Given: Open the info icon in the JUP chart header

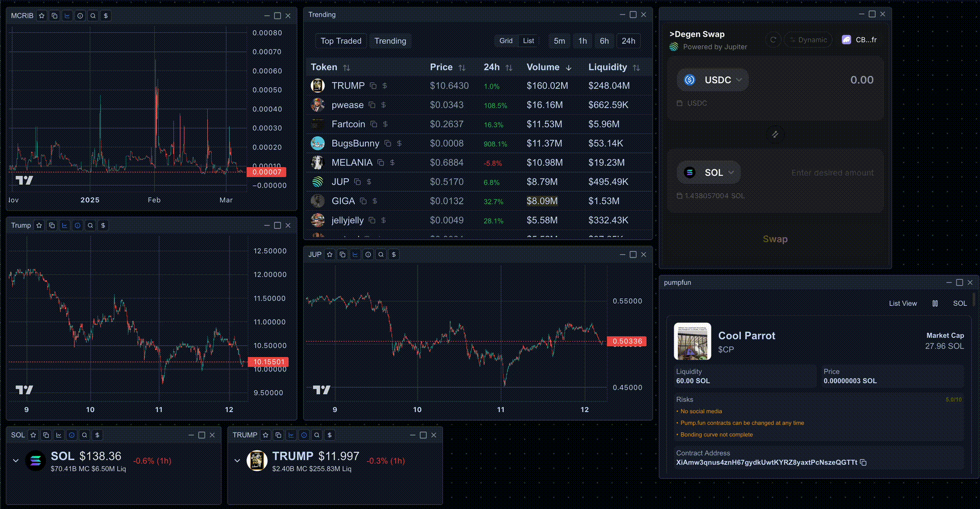Looking at the screenshot, I should click(368, 254).
